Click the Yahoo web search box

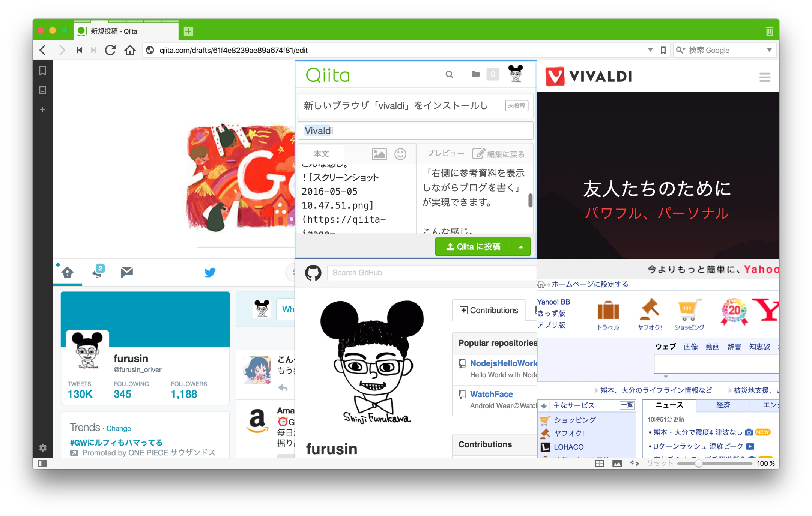[716, 364]
